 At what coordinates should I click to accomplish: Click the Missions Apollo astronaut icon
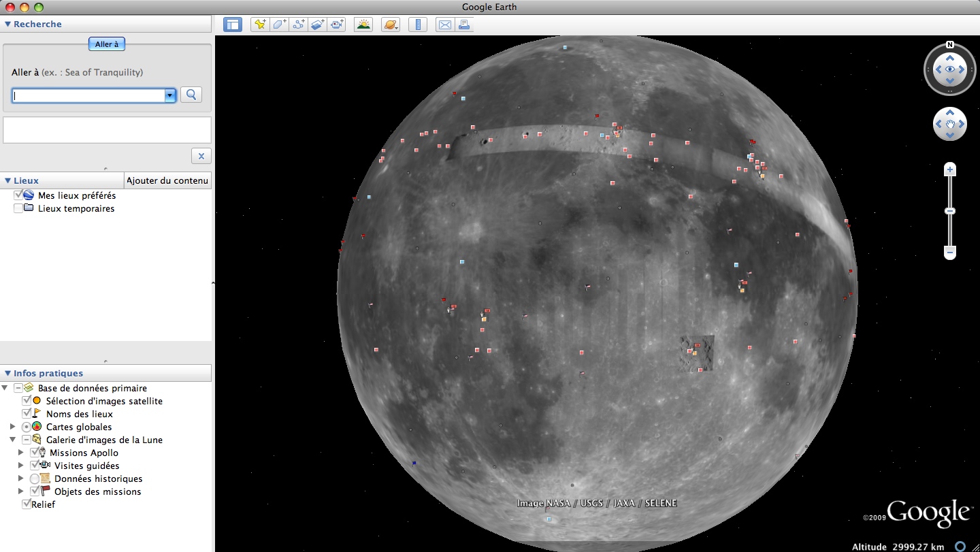[x=44, y=453]
